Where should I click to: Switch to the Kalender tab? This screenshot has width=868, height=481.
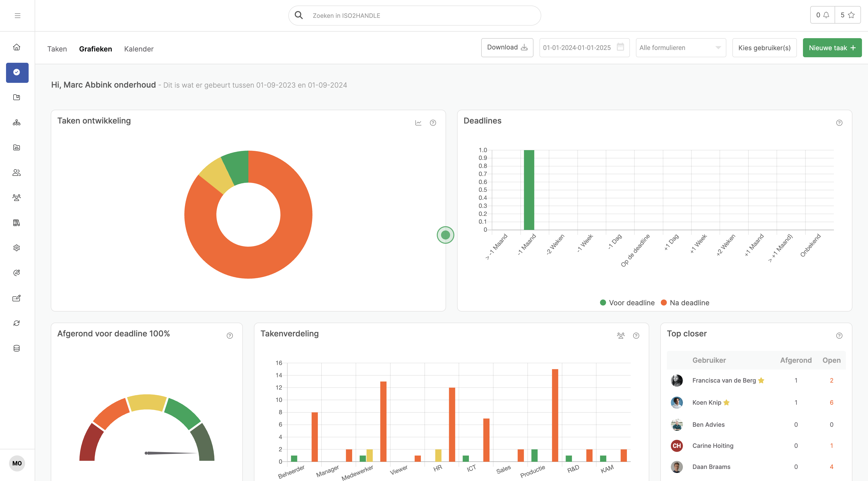(x=139, y=49)
